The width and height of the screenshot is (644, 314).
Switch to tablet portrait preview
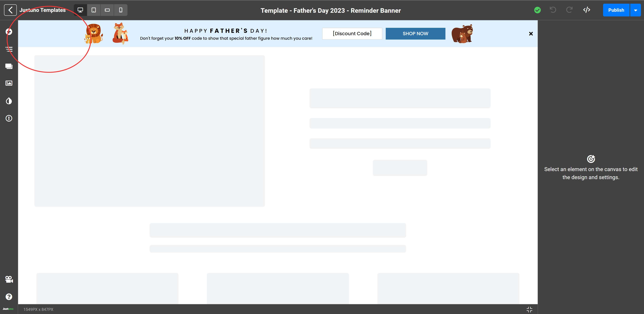(x=94, y=10)
